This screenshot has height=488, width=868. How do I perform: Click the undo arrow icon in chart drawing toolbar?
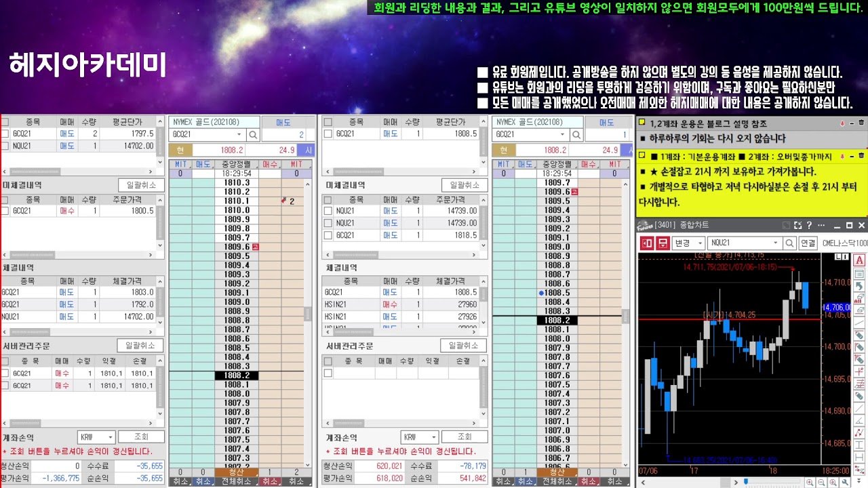click(860, 286)
